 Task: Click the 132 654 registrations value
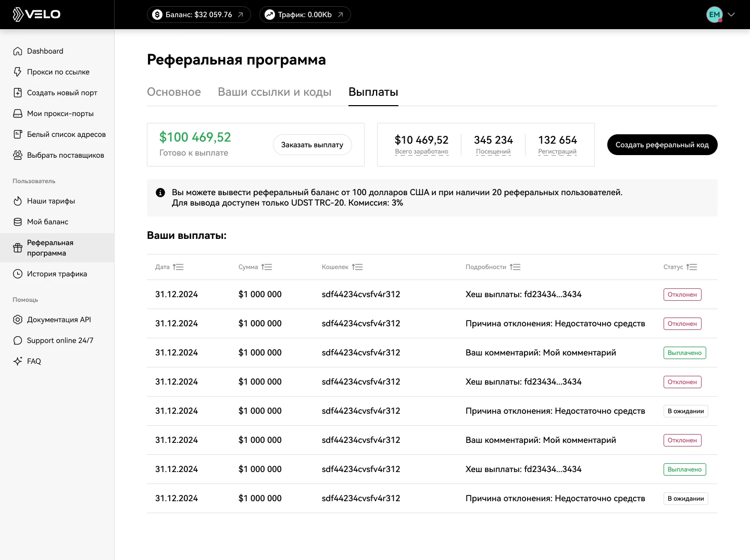pyautogui.click(x=557, y=140)
